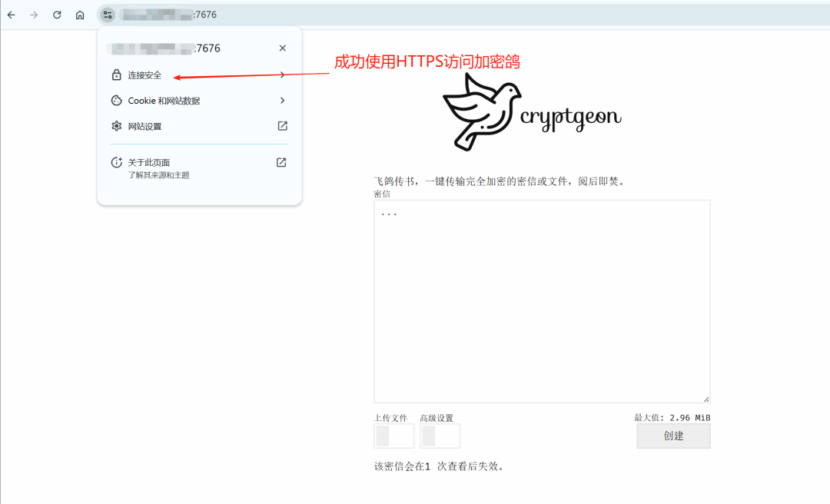Toggle the 上传文件 switch
The width and height of the screenshot is (830, 504).
point(393,436)
